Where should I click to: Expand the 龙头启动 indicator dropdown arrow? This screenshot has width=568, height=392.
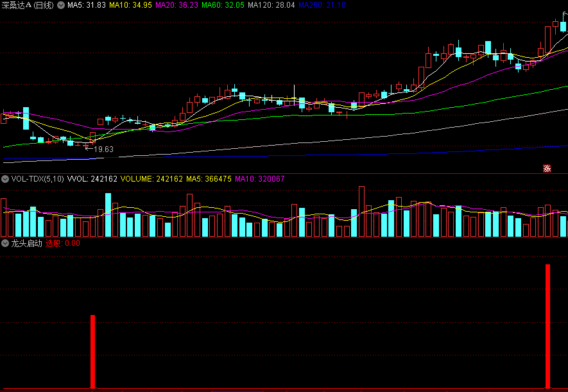tap(4, 243)
